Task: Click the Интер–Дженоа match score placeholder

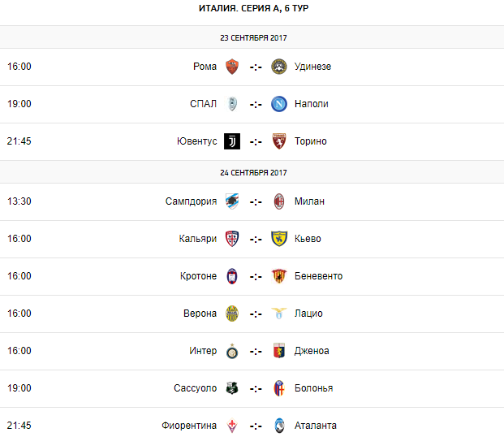Action: 256,351
